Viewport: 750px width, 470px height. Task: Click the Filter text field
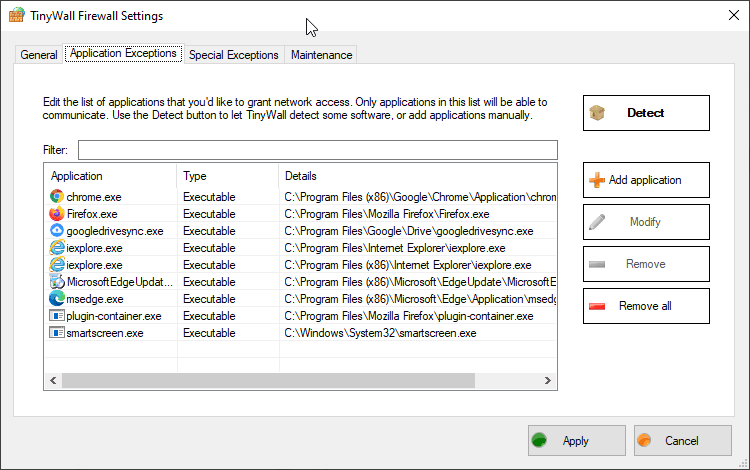(x=315, y=150)
